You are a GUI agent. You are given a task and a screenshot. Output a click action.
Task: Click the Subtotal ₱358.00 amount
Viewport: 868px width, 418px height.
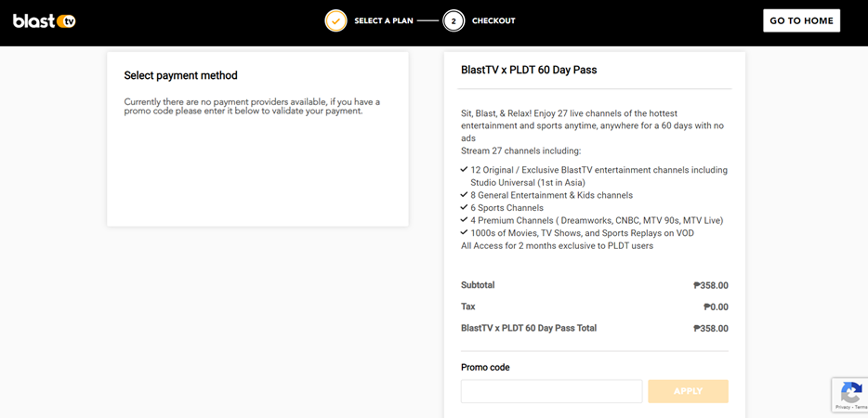[710, 285]
